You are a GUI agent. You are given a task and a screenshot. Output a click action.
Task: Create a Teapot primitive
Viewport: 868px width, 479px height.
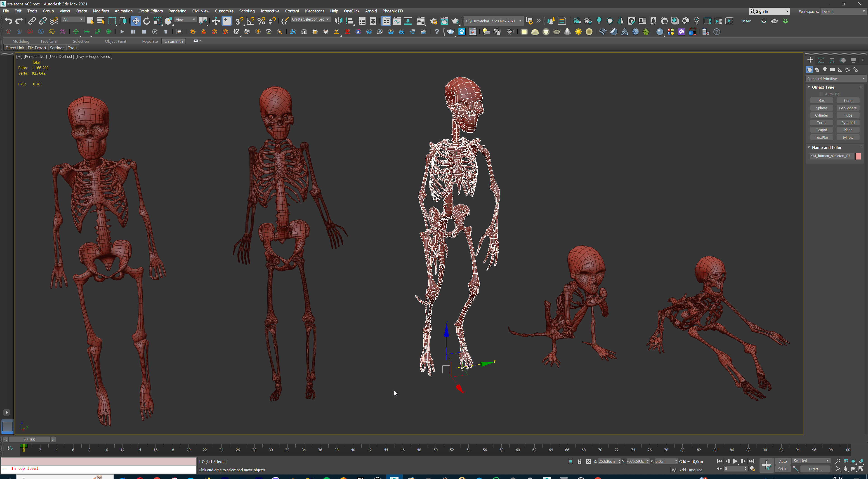821,130
